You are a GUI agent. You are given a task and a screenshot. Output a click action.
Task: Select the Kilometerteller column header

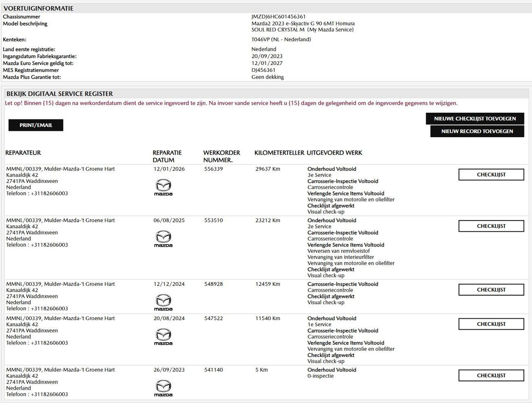coord(279,153)
